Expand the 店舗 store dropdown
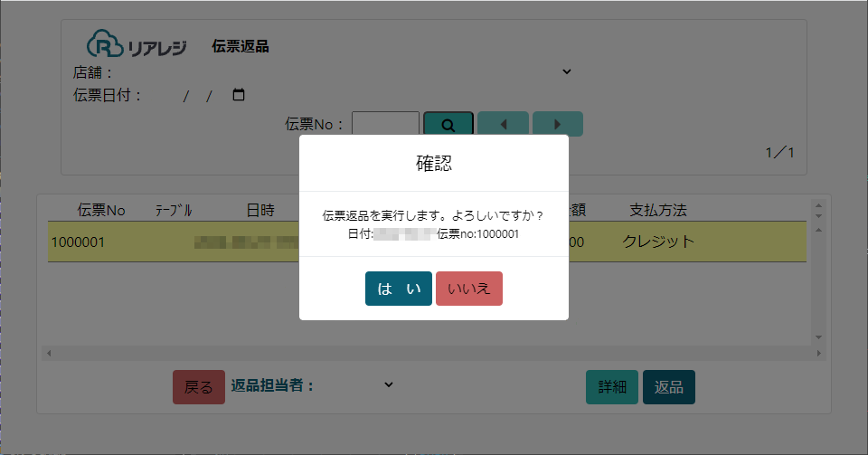This screenshot has height=455, width=868. coord(567,71)
